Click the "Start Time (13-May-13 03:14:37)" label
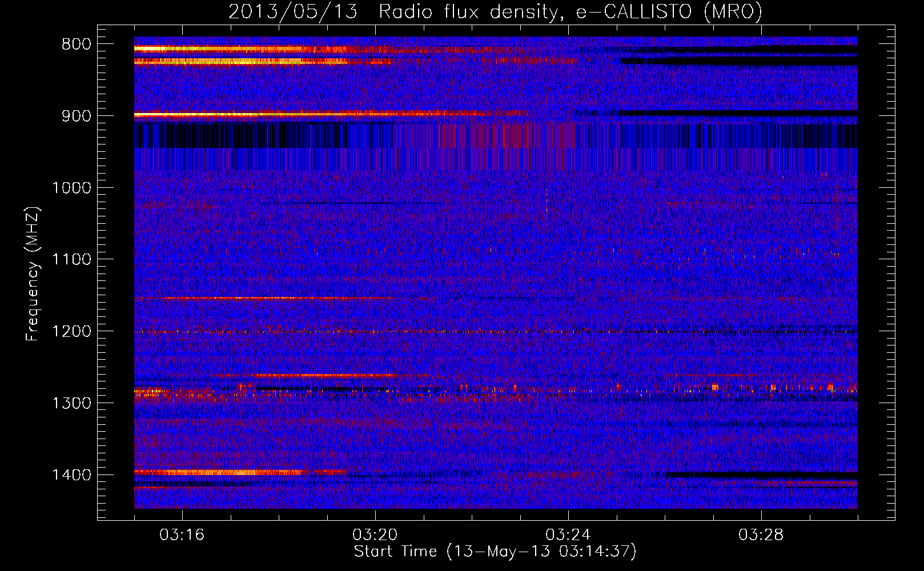 click(x=495, y=552)
